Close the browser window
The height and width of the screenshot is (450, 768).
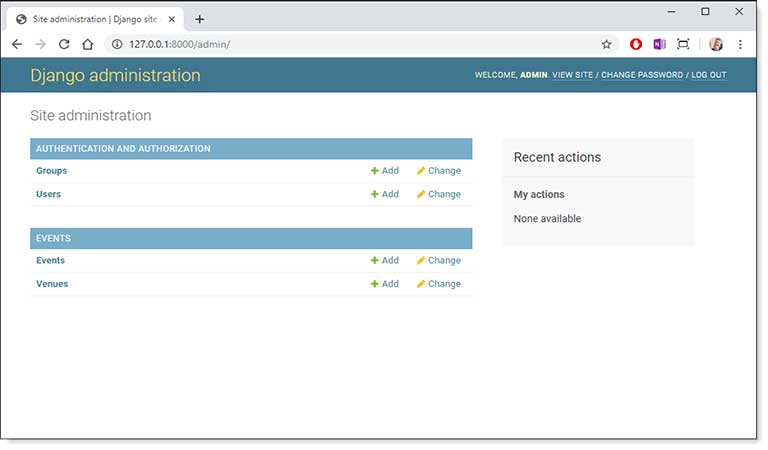point(739,11)
